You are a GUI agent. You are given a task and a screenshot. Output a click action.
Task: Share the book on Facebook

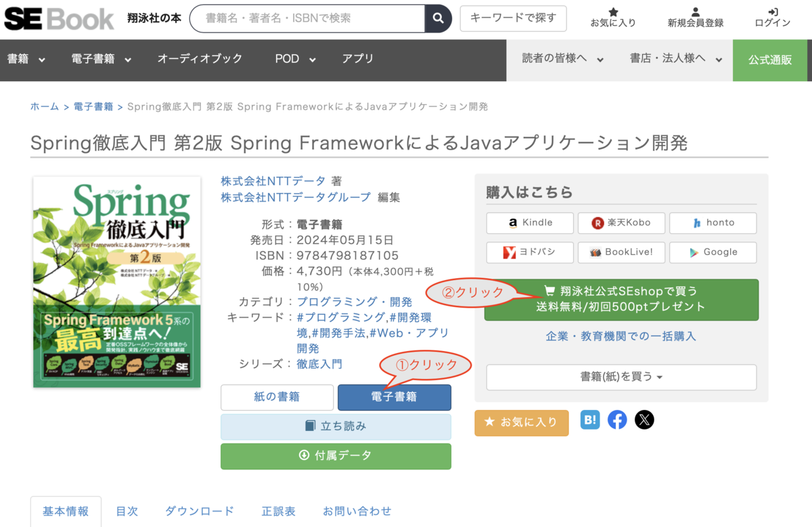(x=617, y=419)
